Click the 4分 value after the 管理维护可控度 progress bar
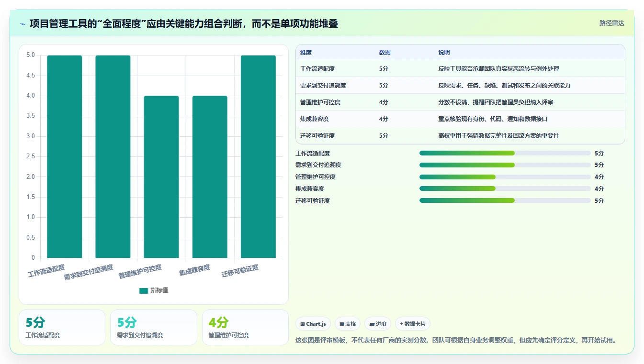The width and height of the screenshot is (644, 364). (x=599, y=177)
